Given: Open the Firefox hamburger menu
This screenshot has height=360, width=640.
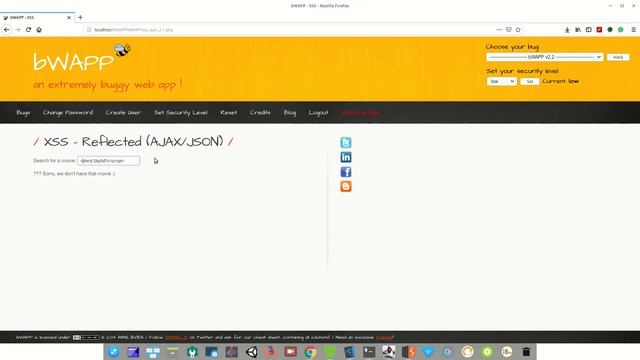Looking at the screenshot, I should pos(633,30).
